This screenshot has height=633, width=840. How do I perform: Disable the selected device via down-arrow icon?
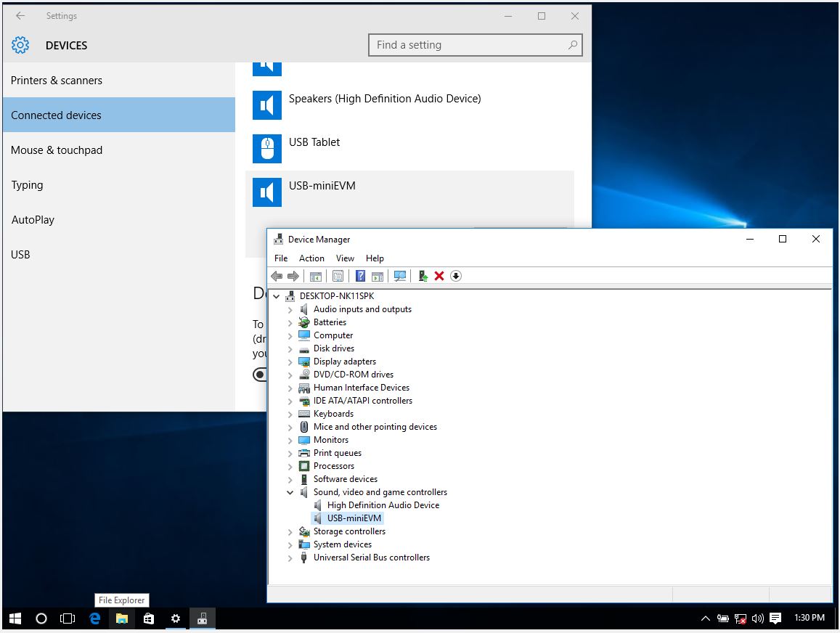click(x=456, y=276)
